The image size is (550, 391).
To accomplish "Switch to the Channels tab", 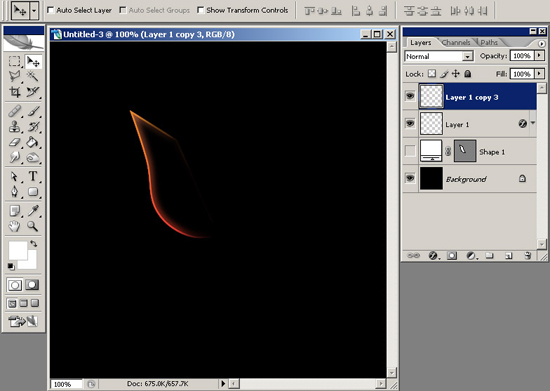I will 456,42.
